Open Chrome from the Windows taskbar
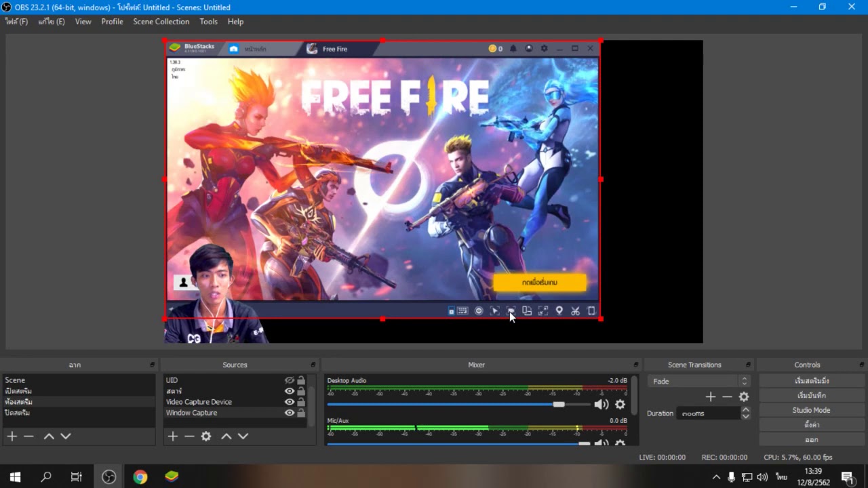The height and width of the screenshot is (488, 868). pos(140,477)
